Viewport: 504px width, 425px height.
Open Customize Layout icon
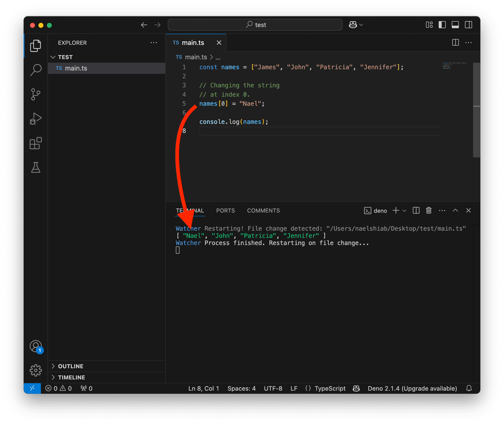point(429,25)
